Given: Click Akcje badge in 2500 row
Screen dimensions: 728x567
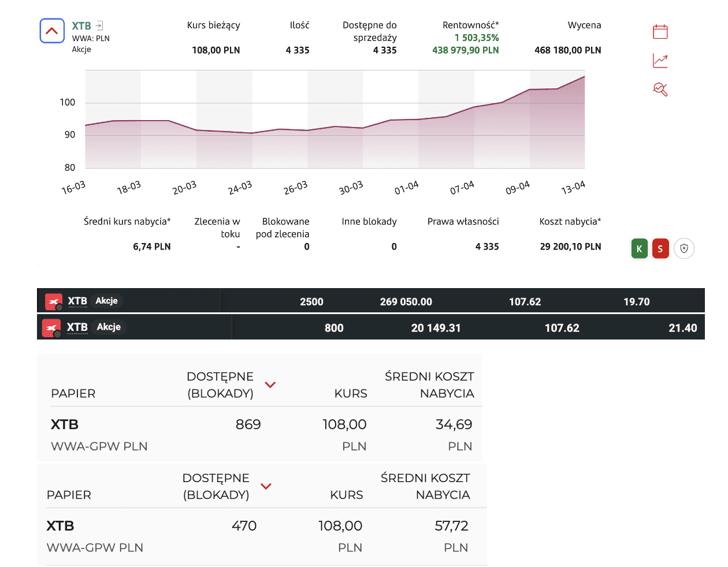Looking at the screenshot, I should [x=107, y=301].
